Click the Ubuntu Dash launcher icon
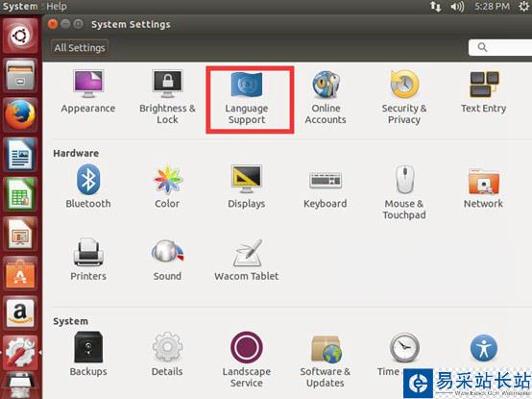 (20, 36)
